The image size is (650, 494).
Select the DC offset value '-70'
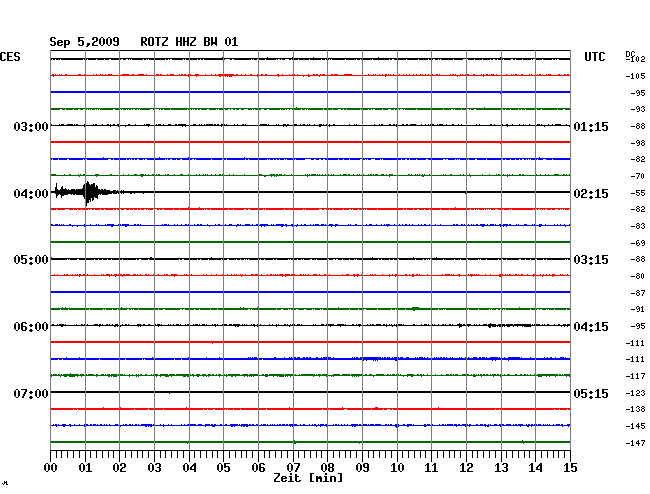click(x=638, y=176)
